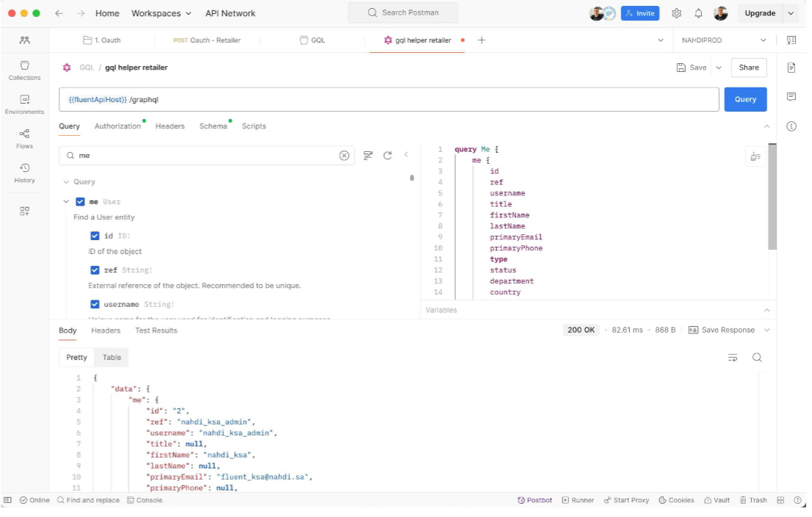Uncheck the me User field checkbox

tap(81, 202)
